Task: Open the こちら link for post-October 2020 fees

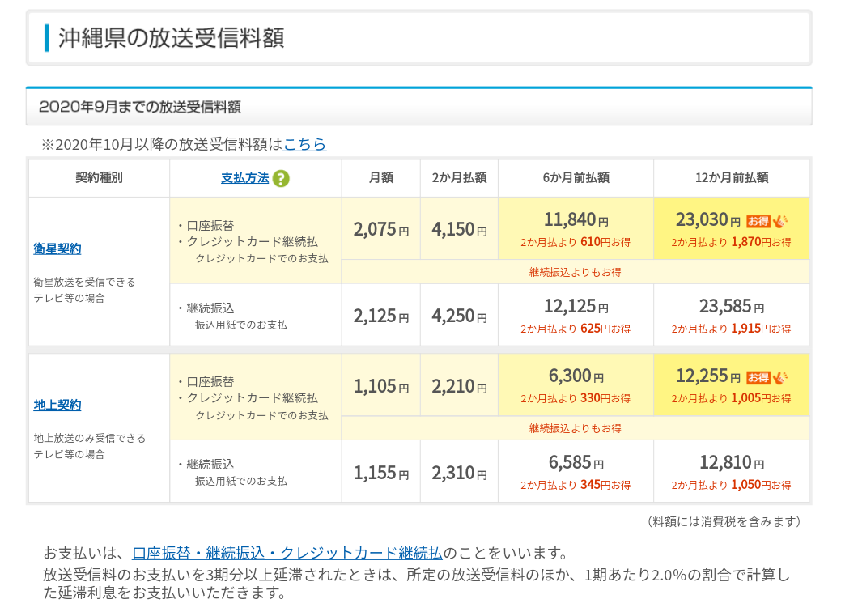Action: 304,144
